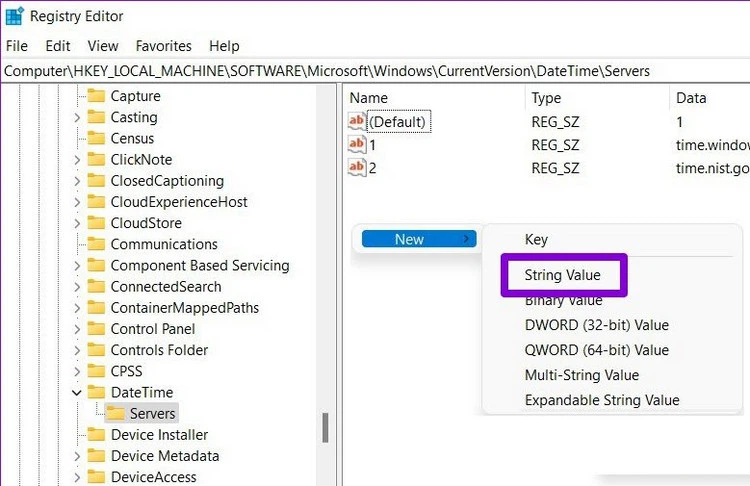This screenshot has height=486, width=750.
Task: Expand the Device Metadata tree node
Action: pos(77,456)
